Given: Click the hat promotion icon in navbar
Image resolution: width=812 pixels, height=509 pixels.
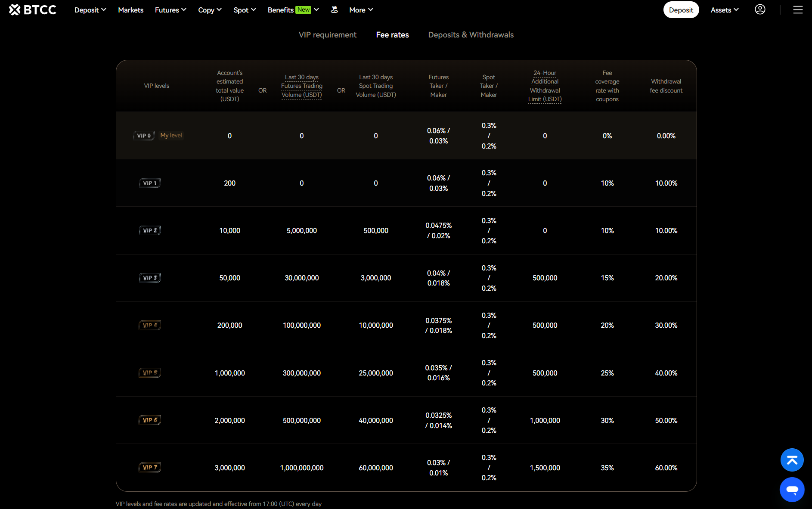Looking at the screenshot, I should [x=334, y=9].
